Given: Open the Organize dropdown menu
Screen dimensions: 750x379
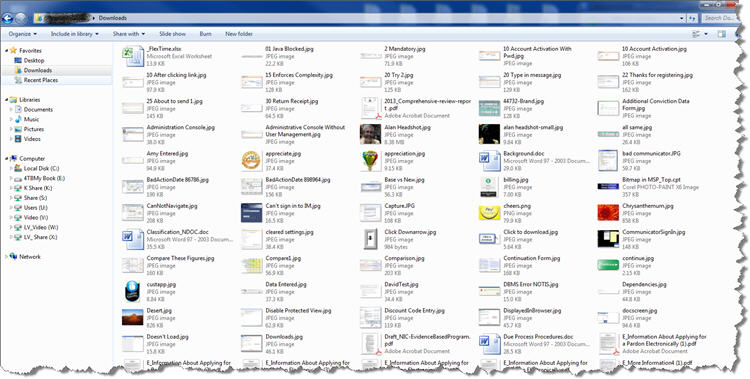Looking at the screenshot, I should [x=22, y=34].
